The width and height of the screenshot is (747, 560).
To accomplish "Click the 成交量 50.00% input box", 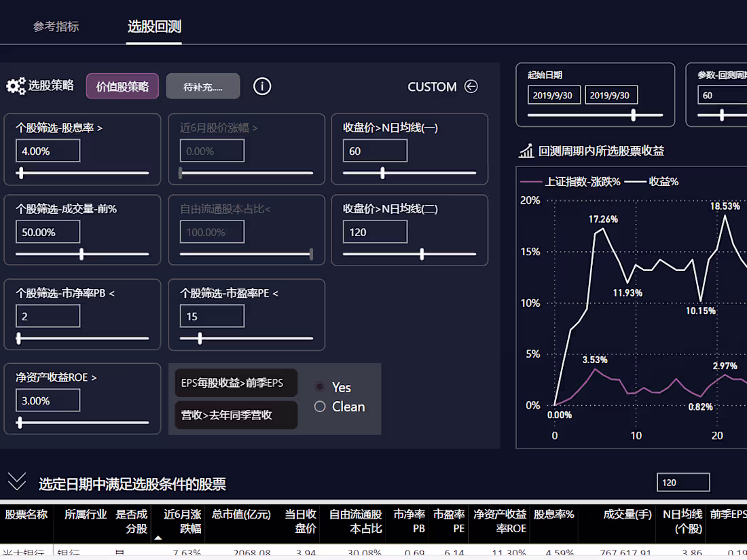I will (x=48, y=232).
